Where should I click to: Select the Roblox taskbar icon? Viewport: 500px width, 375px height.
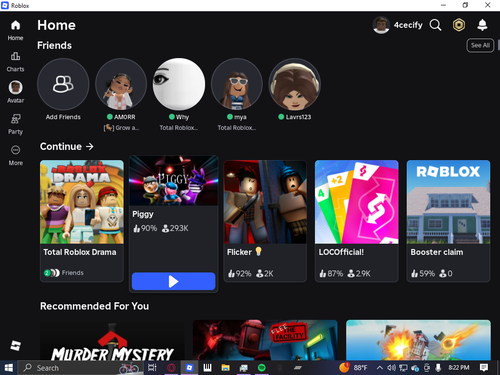coord(189,368)
